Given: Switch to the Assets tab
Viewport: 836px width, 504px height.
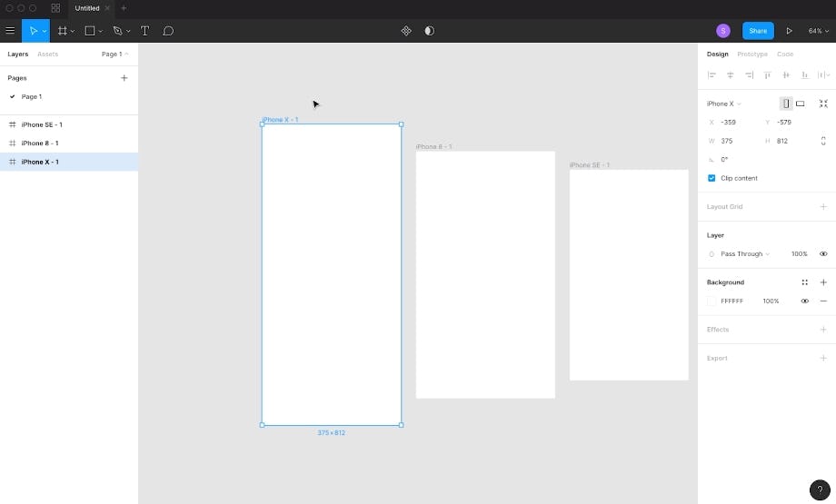Looking at the screenshot, I should [47, 54].
